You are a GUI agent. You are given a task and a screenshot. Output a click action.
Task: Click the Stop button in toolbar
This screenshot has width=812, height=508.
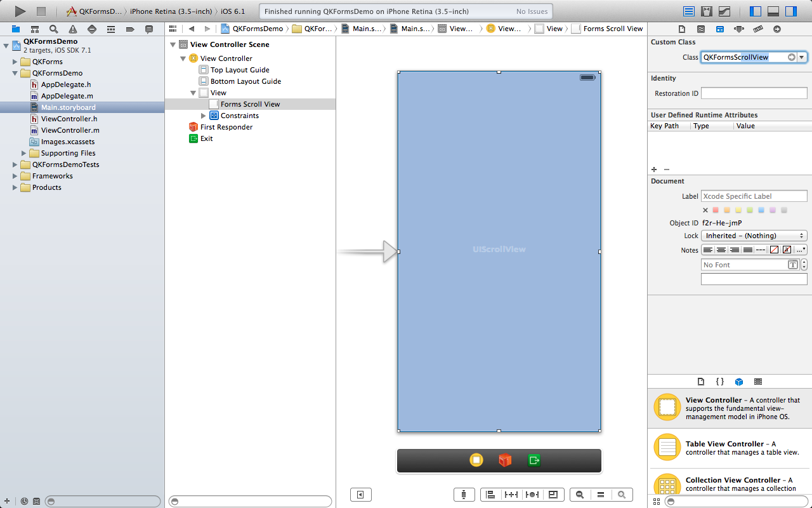click(41, 11)
